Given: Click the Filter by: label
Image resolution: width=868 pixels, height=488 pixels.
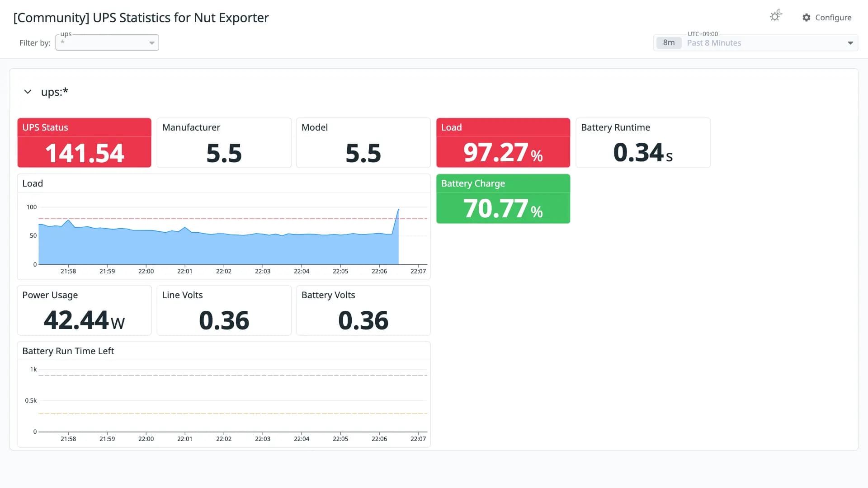Looking at the screenshot, I should pos(35,43).
